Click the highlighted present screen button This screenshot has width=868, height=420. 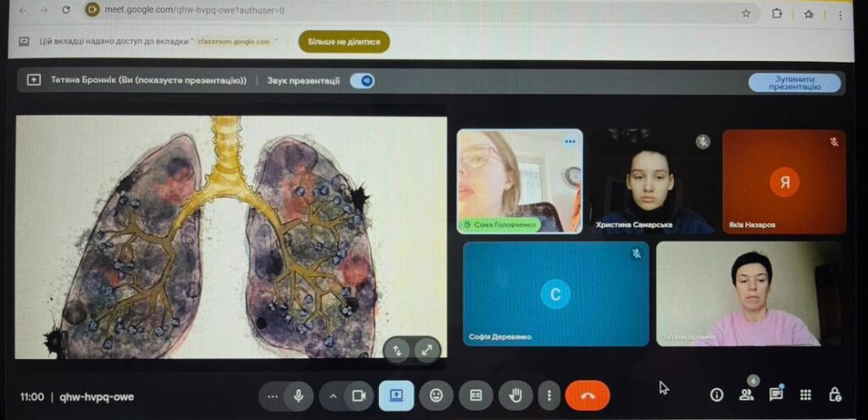396,395
